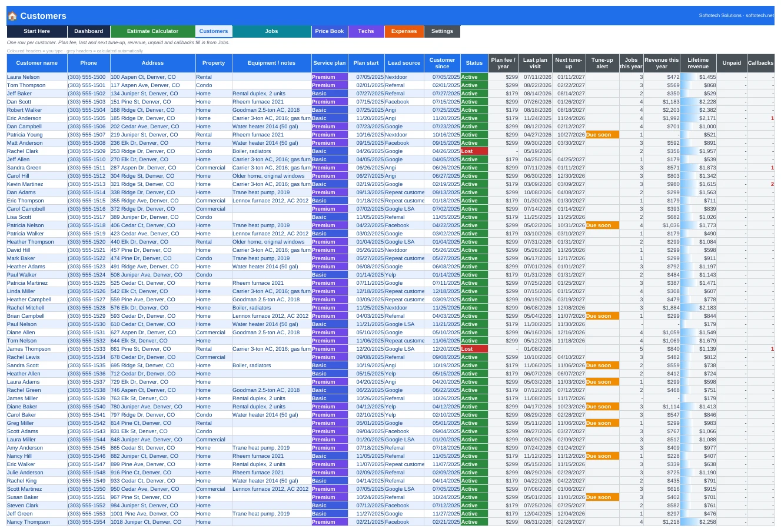Select the Lifetime revenue column header
The height and width of the screenshot is (532, 781).
698,63
